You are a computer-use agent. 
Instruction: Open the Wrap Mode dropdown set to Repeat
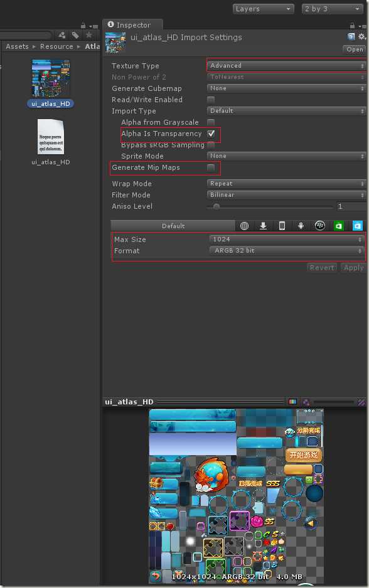(286, 184)
